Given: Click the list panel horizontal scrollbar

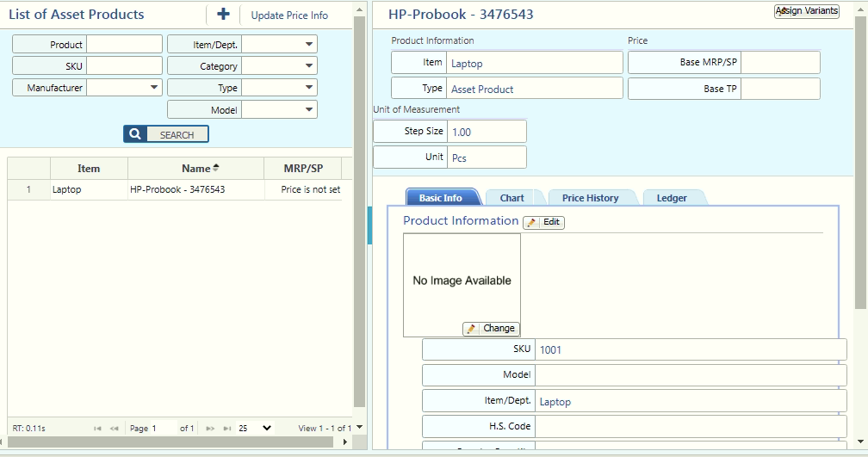Looking at the screenshot, I should [170, 442].
